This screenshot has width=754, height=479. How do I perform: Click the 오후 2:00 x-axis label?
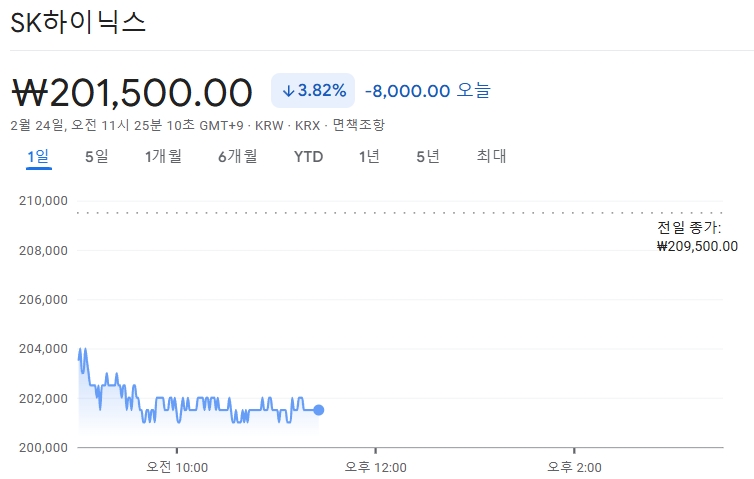(574, 467)
